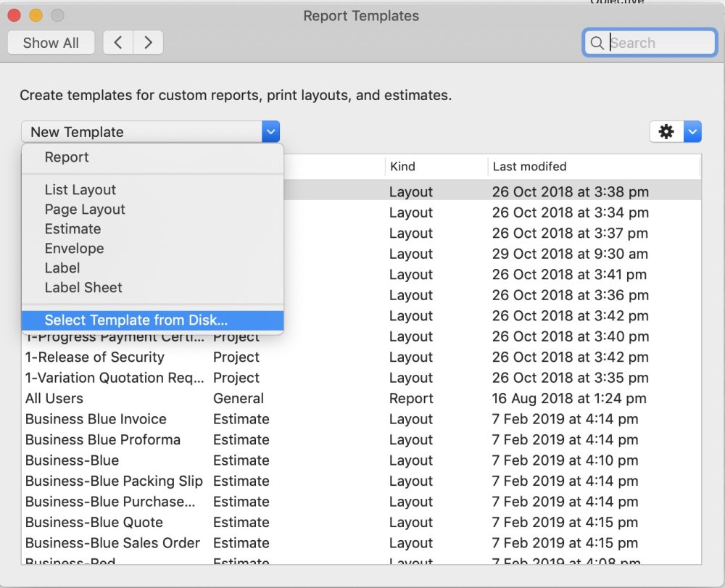Image resolution: width=725 pixels, height=588 pixels.
Task: Click the gear action icon
Action: click(666, 131)
